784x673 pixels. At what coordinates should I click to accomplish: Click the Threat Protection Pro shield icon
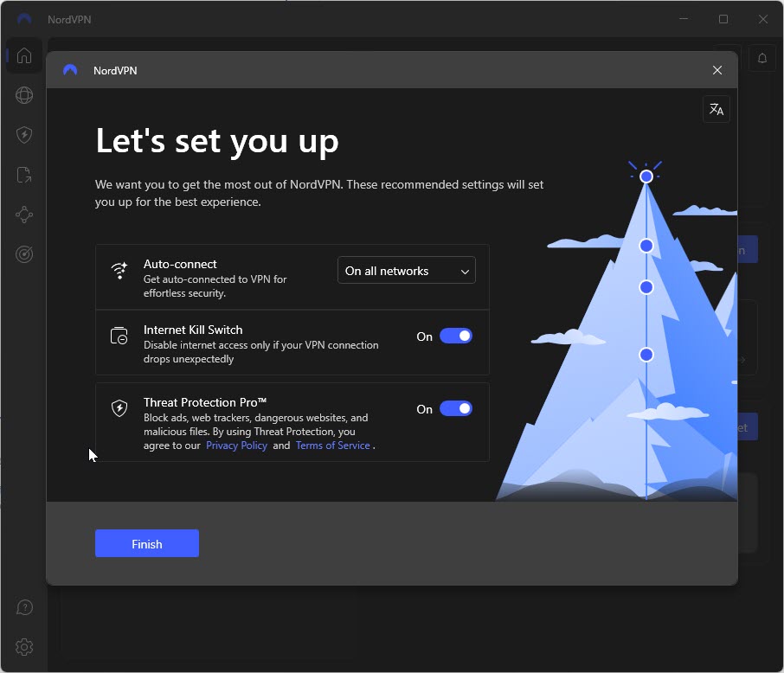(x=119, y=408)
